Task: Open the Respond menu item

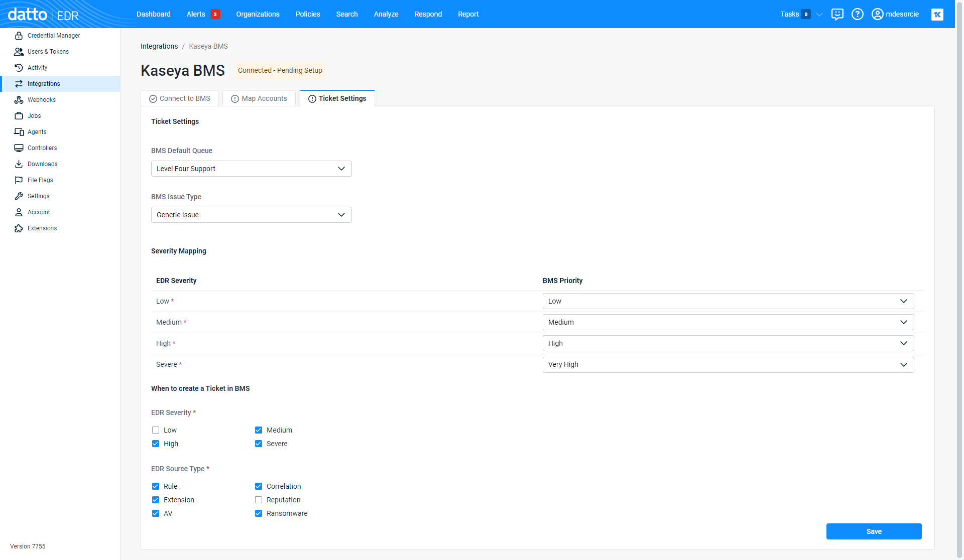Action: [x=428, y=14]
